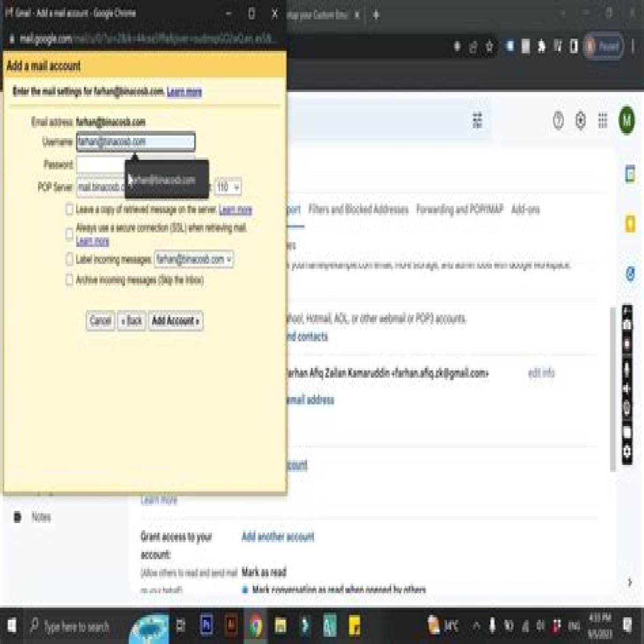Click Gmail settings page vertical scrollbar

tap(614, 389)
